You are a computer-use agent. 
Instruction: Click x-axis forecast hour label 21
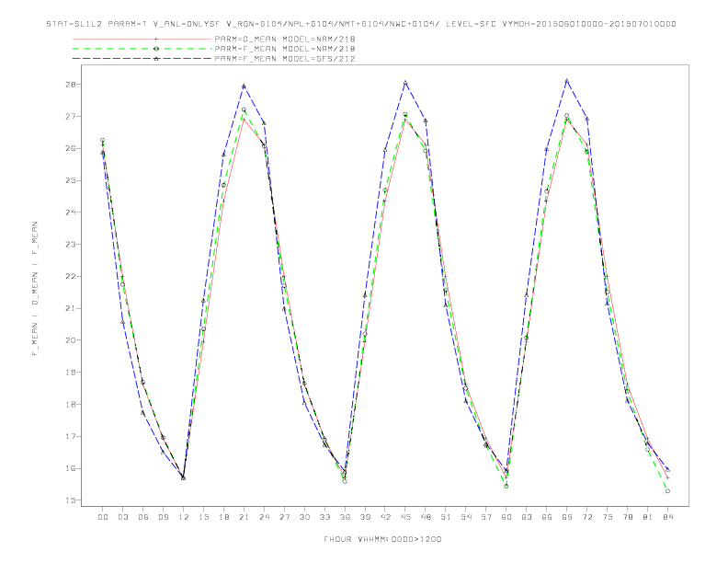coord(244,517)
